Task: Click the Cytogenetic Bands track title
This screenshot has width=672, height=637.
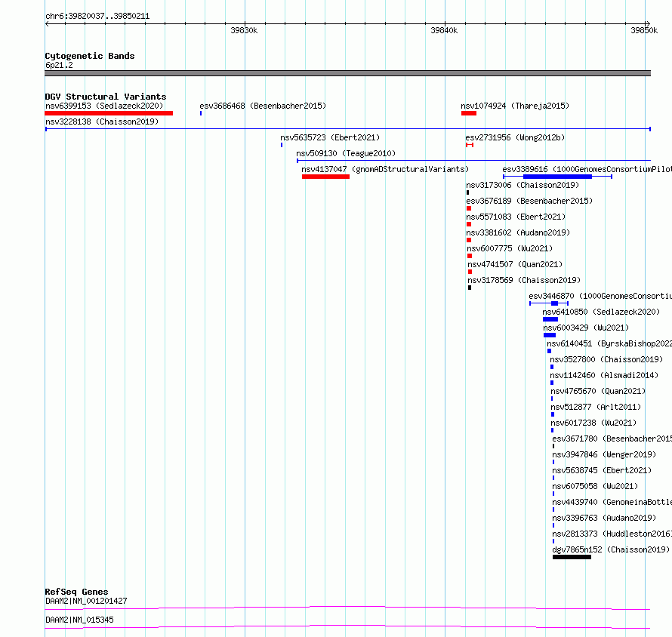Action: click(x=90, y=56)
